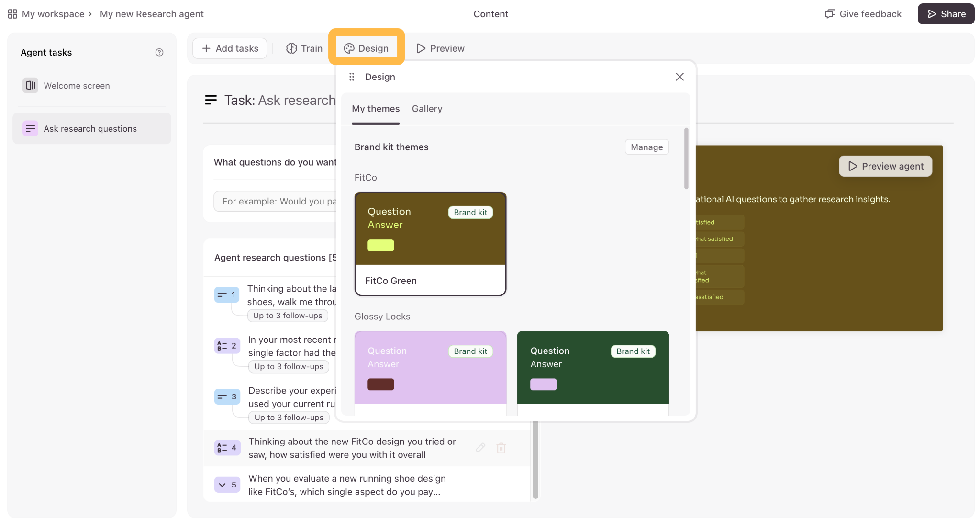Close the Design panel
This screenshot has height=521, width=980.
(679, 77)
